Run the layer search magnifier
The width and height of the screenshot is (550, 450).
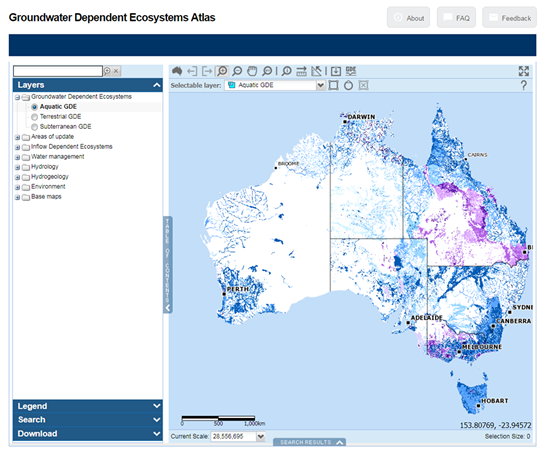pyautogui.click(x=107, y=71)
